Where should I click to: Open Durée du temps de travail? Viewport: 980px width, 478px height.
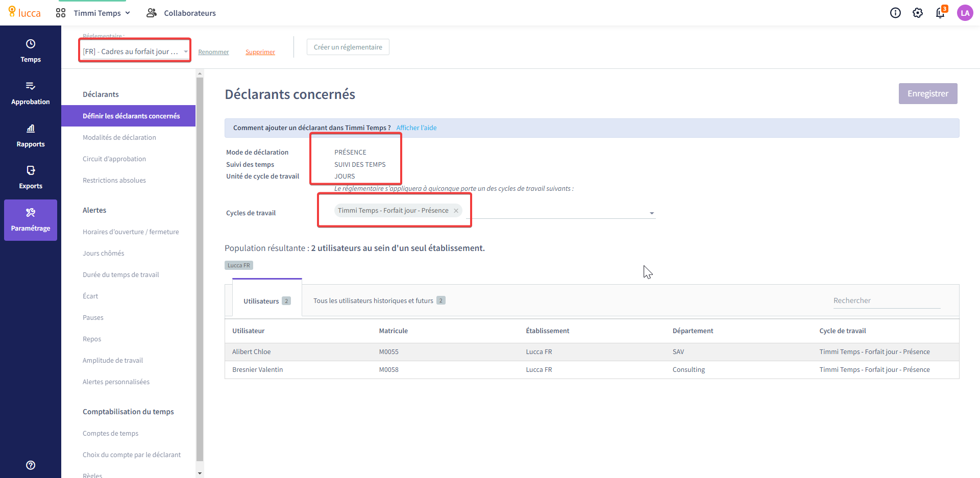121,274
